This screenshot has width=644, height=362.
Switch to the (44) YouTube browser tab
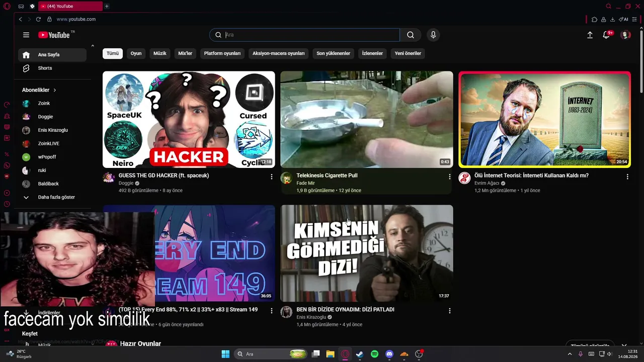[x=70, y=6]
